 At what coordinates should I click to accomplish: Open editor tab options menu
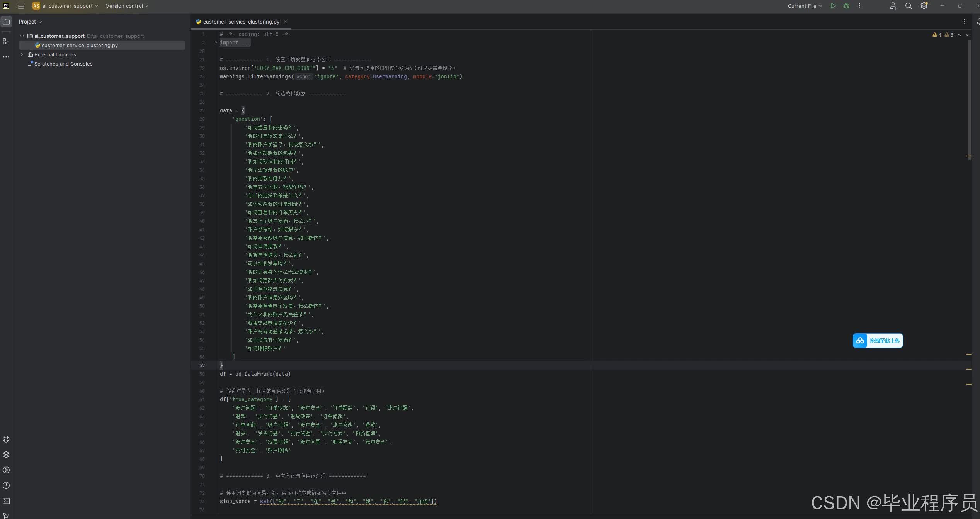tap(965, 22)
